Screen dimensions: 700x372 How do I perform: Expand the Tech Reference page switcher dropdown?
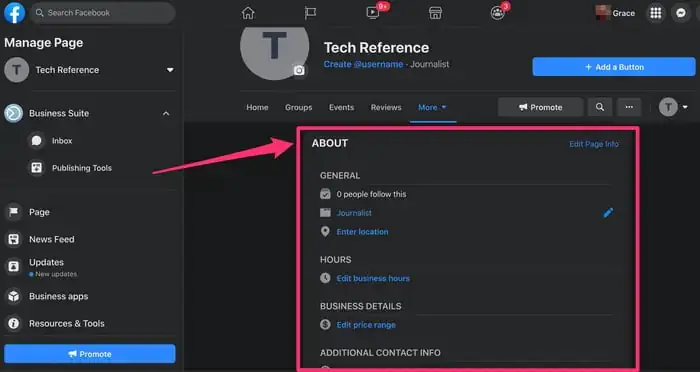coord(170,70)
